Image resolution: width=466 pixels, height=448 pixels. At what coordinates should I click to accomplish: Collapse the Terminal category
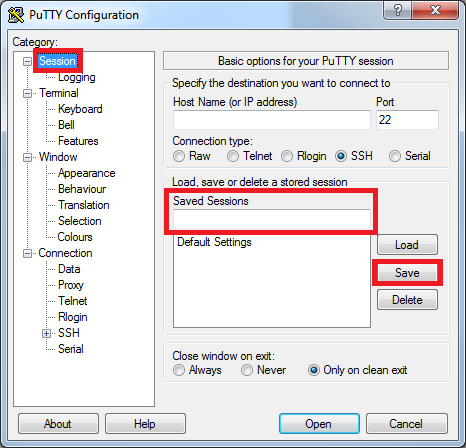pos(27,93)
